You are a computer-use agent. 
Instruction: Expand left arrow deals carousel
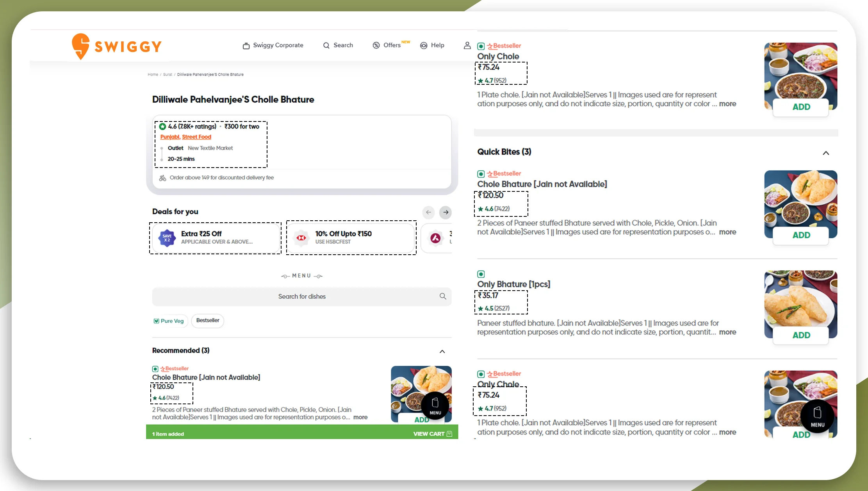pyautogui.click(x=429, y=212)
